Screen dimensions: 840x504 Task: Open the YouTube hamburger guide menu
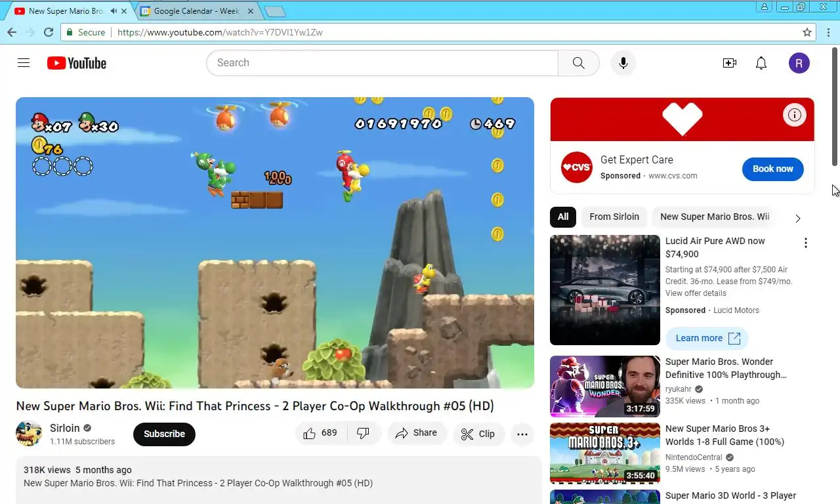pos(24,63)
